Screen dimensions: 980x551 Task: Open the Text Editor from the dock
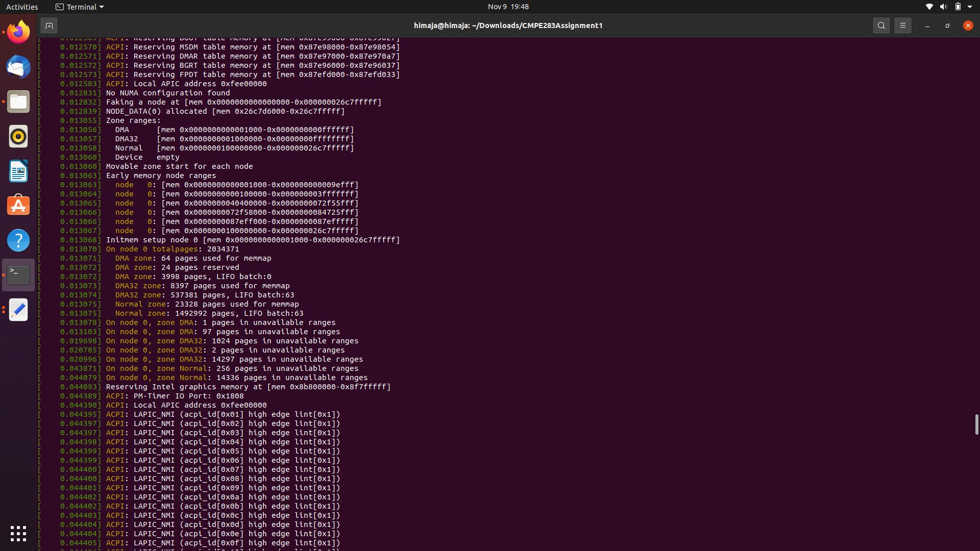18,310
